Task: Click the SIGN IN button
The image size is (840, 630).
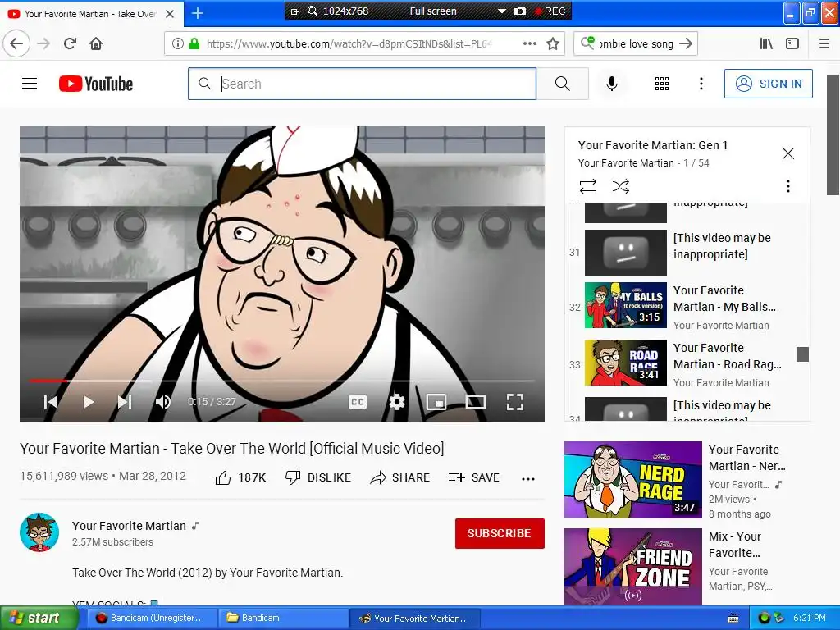Action: point(768,84)
